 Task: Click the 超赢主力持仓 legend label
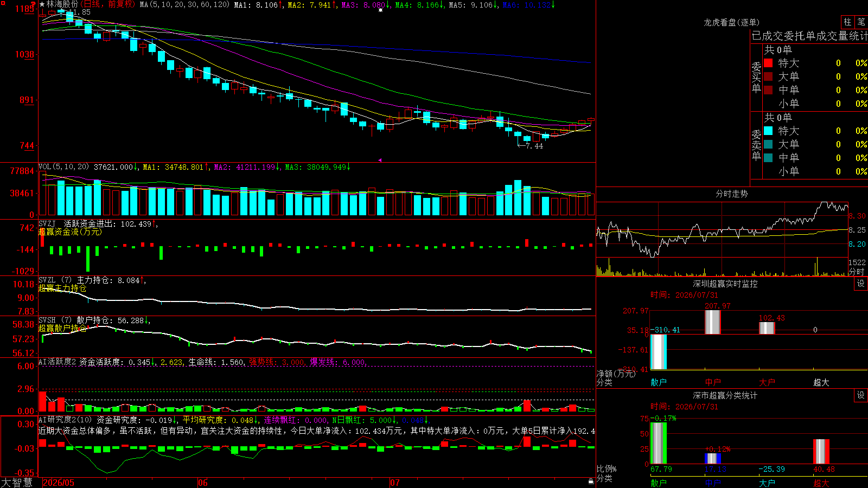click(62, 288)
